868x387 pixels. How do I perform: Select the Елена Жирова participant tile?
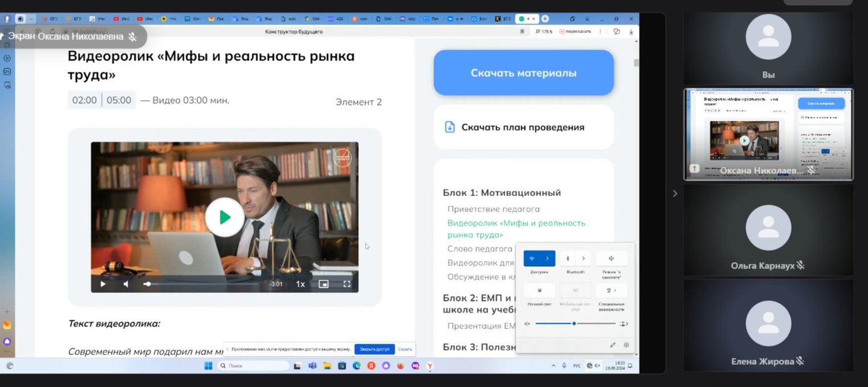coord(768,325)
